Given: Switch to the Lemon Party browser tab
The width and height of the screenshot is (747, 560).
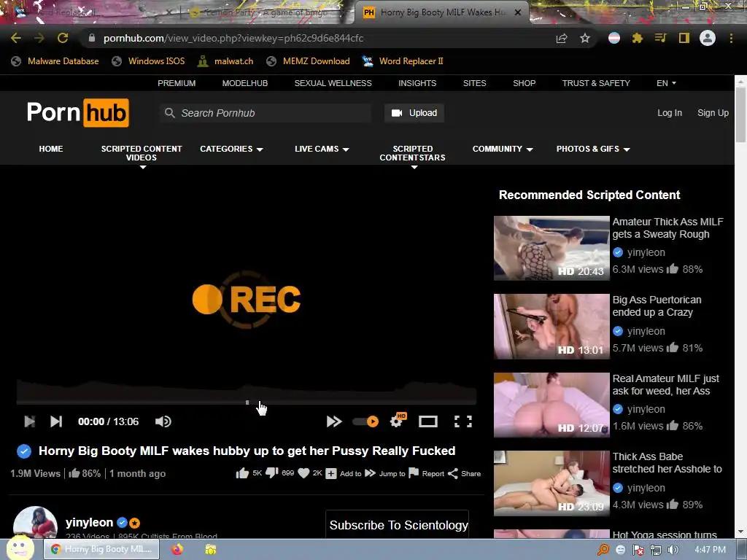Looking at the screenshot, I should click(266, 13).
